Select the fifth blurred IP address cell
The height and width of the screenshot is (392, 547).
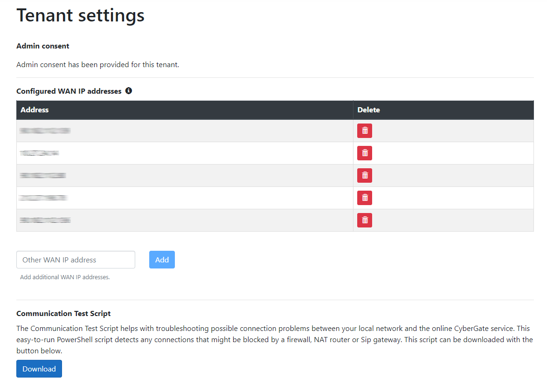click(45, 220)
